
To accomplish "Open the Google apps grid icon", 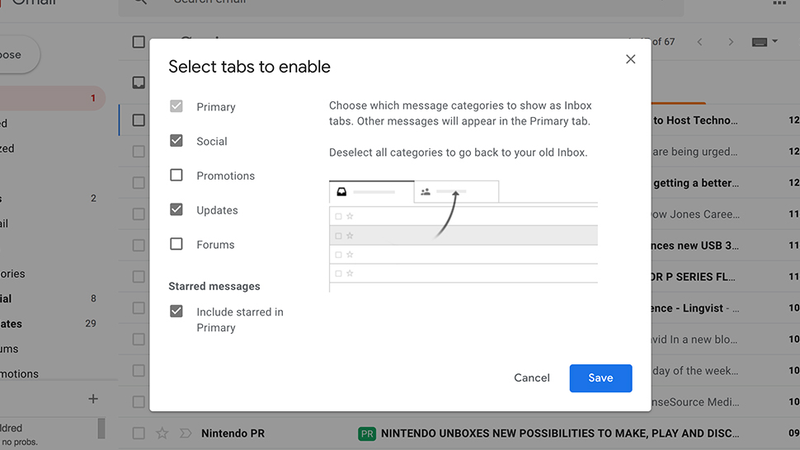I will click(779, 3).
